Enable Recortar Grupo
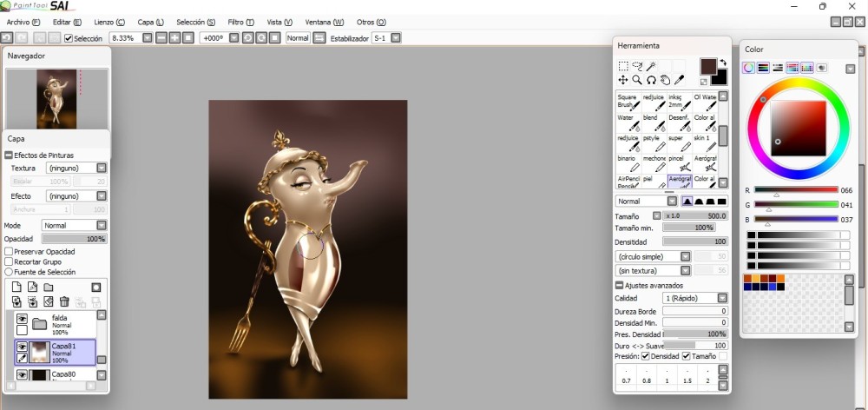868x410 pixels. pos(9,261)
